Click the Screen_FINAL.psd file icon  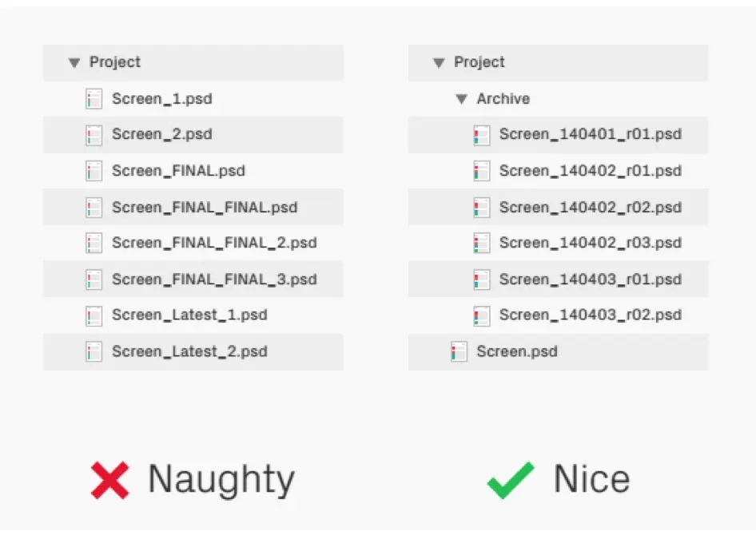[x=94, y=171]
